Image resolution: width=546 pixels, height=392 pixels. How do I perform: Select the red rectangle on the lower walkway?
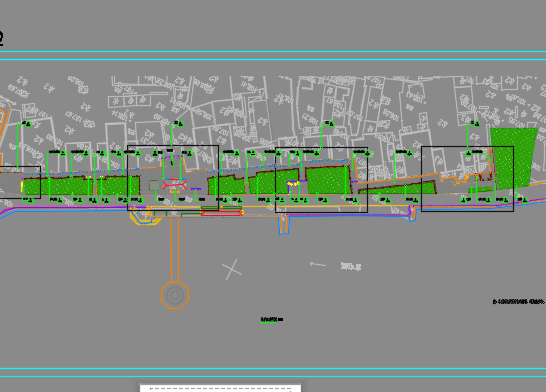222,213
